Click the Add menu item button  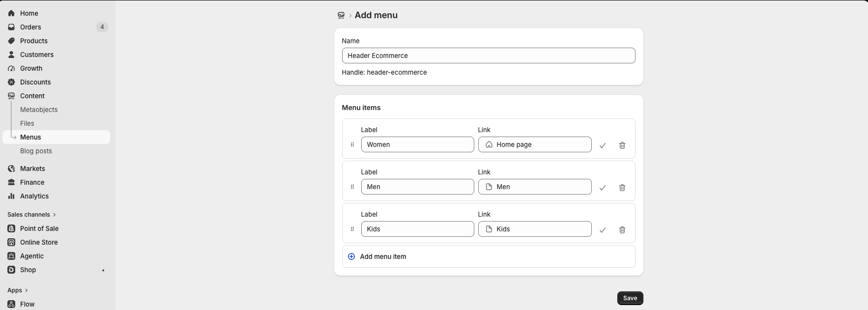point(489,256)
